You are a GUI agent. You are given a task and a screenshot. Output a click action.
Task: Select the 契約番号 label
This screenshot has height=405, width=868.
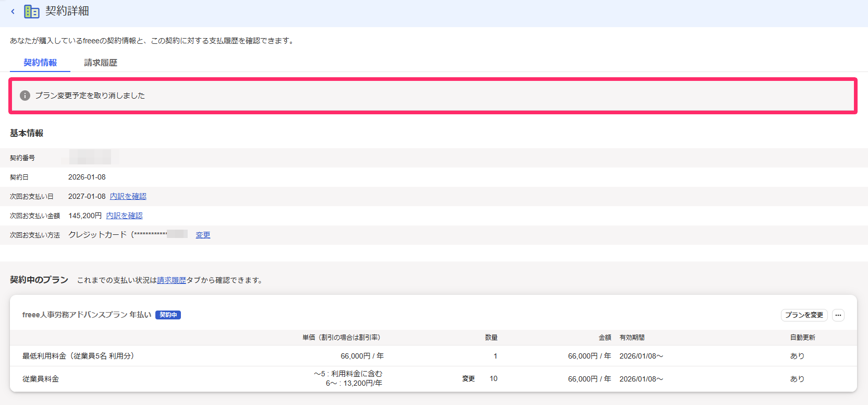22,158
